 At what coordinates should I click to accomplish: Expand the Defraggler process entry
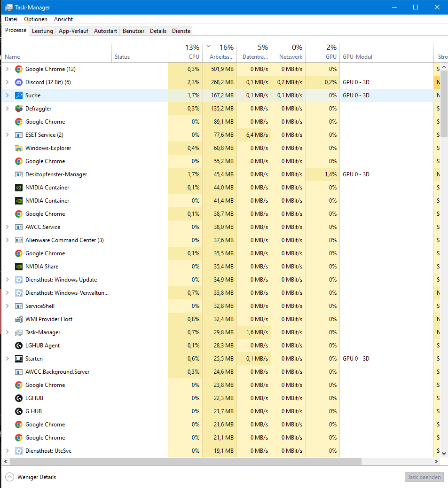(8, 108)
